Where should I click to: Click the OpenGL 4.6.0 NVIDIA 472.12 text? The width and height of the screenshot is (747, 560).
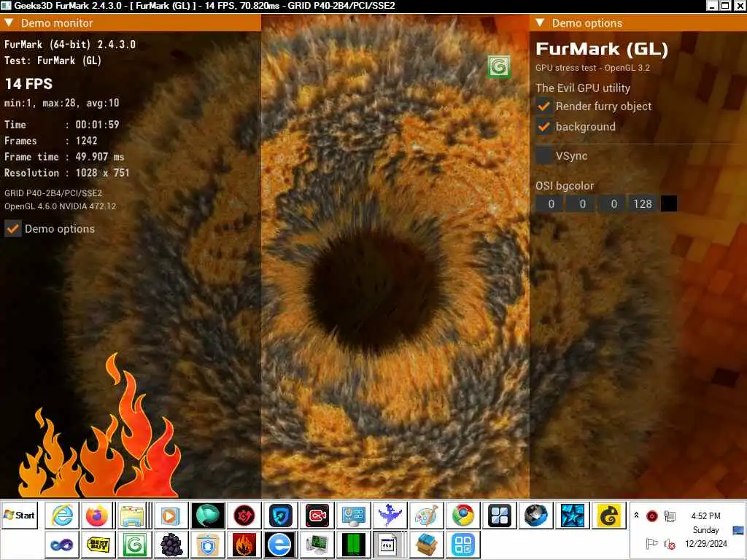click(x=60, y=206)
